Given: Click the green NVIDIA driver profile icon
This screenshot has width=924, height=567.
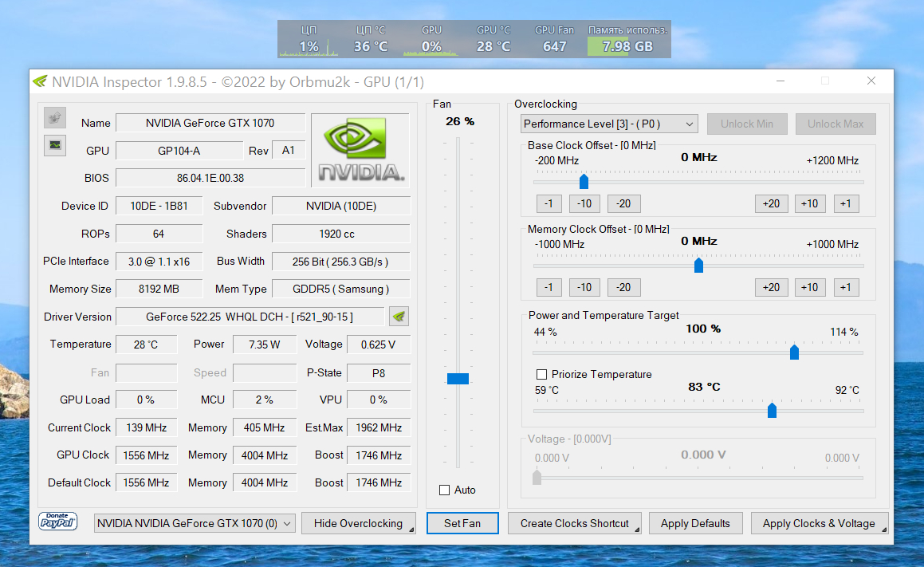Looking at the screenshot, I should [x=399, y=317].
